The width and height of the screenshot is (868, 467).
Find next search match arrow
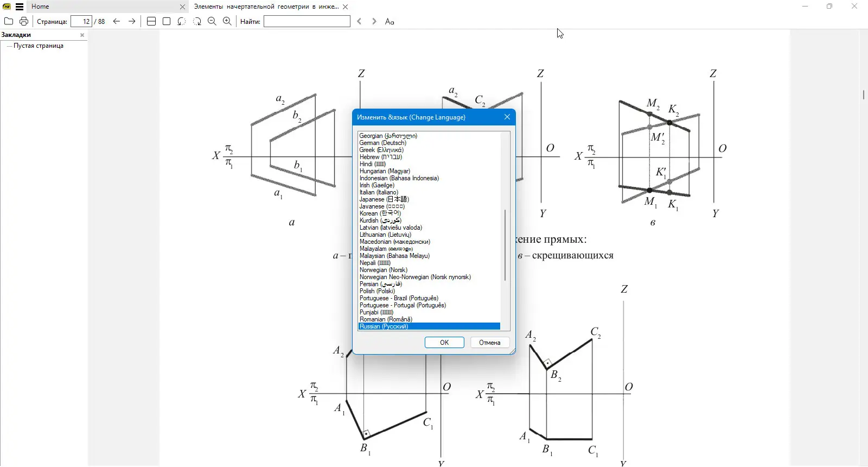(x=374, y=21)
